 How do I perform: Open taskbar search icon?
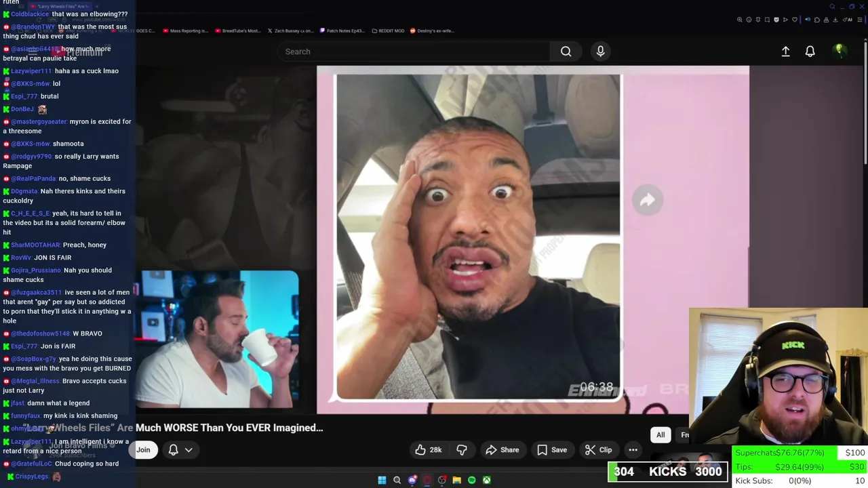point(397,480)
